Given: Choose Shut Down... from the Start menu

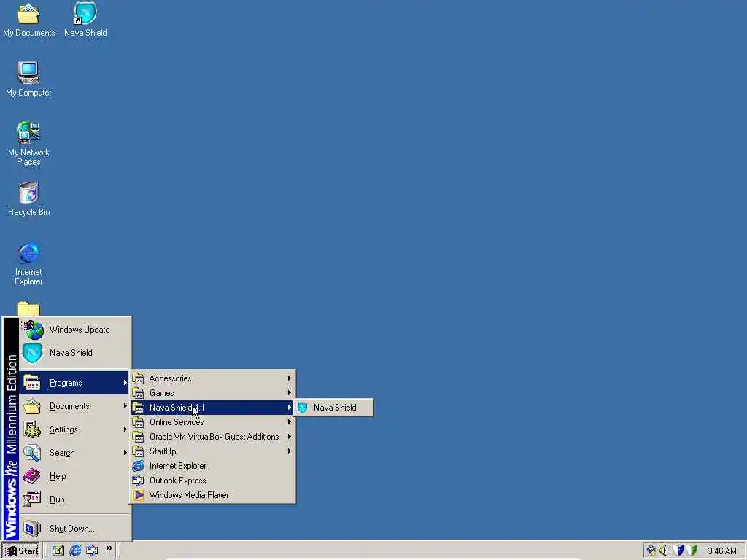Looking at the screenshot, I should pos(75,529).
